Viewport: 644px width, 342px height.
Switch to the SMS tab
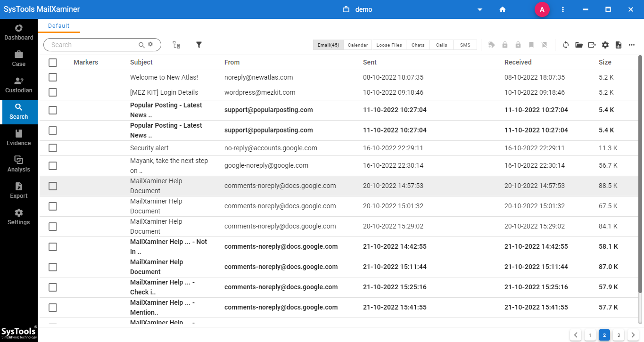[x=465, y=45]
